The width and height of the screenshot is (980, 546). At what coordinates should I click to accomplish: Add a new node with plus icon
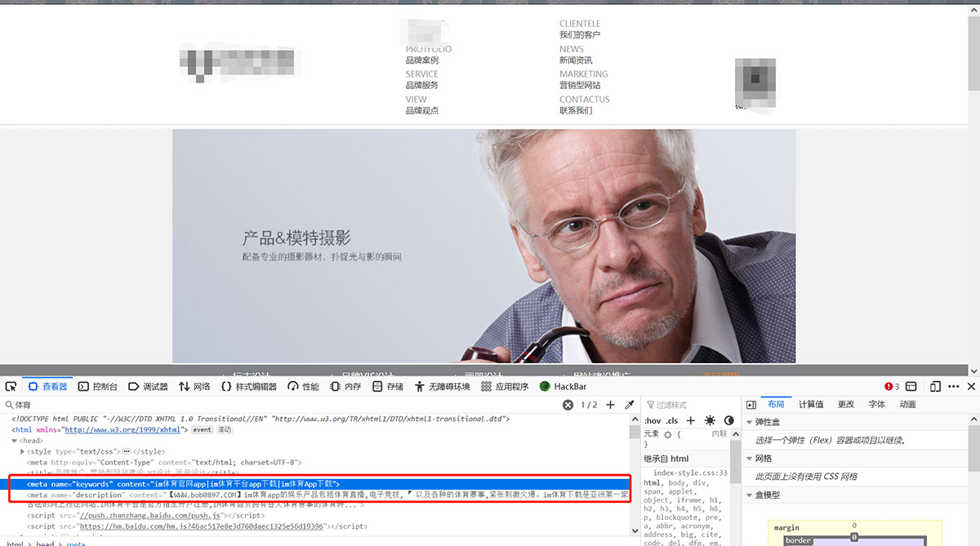coord(611,405)
